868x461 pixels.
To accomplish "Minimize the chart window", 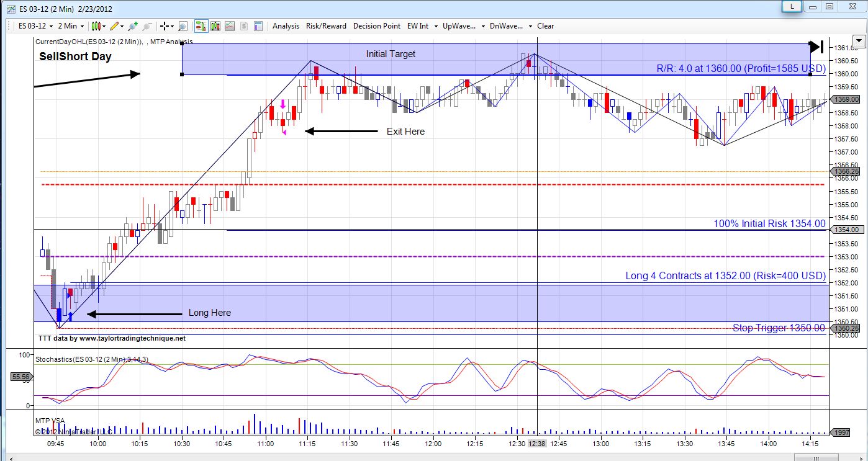I will (813, 6).
